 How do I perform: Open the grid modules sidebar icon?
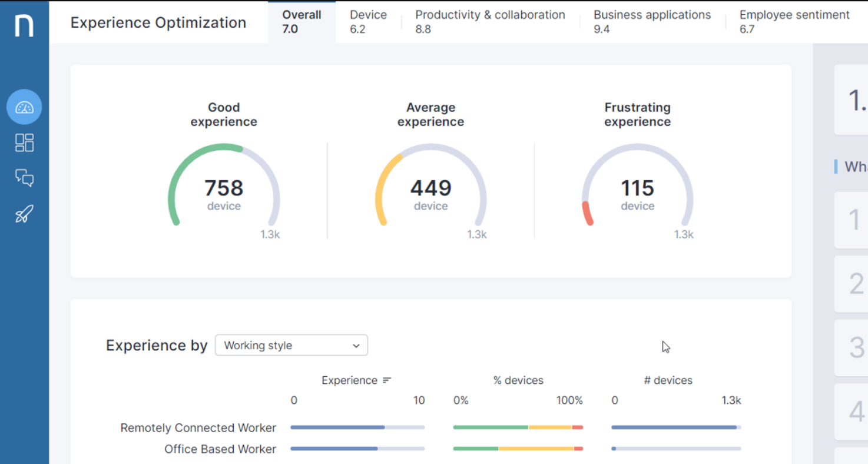coord(24,142)
